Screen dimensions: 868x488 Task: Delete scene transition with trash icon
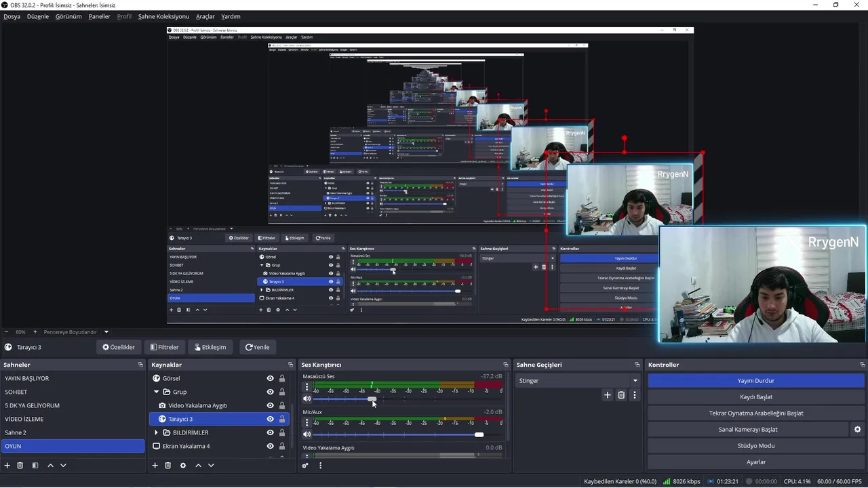click(x=621, y=395)
